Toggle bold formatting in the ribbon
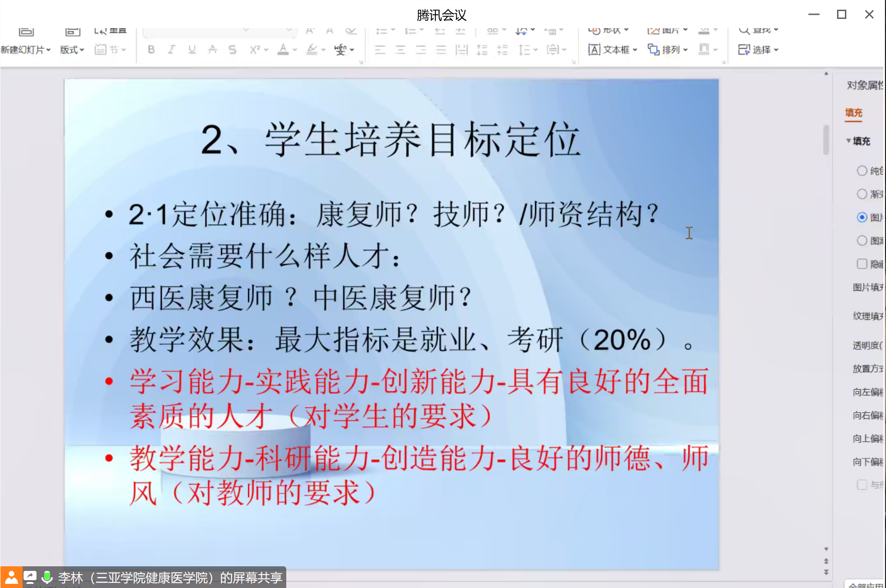The width and height of the screenshot is (886, 588). [x=151, y=49]
